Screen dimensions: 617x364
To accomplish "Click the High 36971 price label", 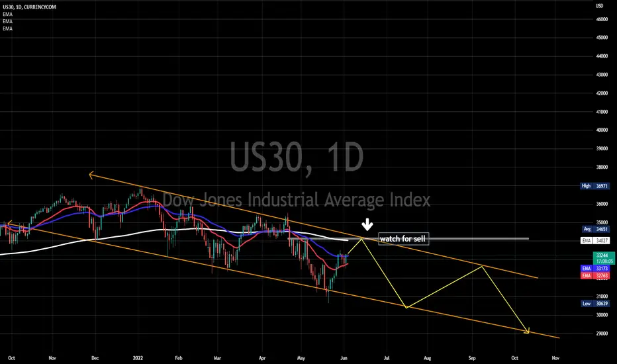I will pos(595,186).
